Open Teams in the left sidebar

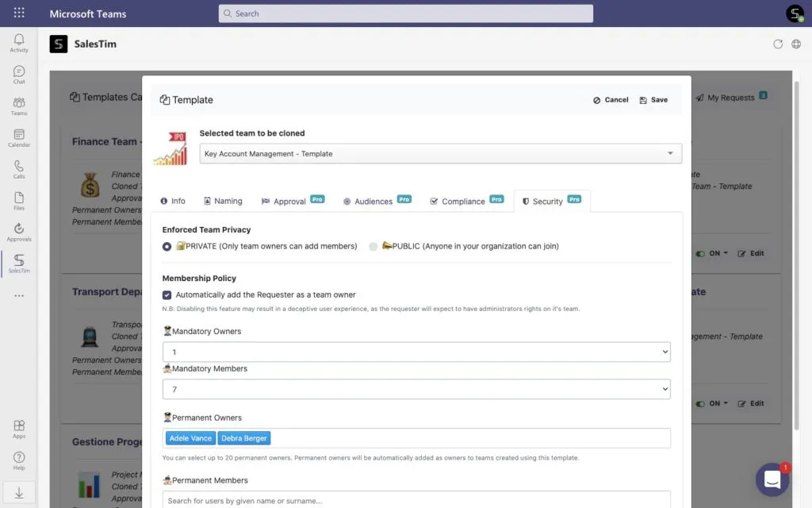[x=19, y=106]
